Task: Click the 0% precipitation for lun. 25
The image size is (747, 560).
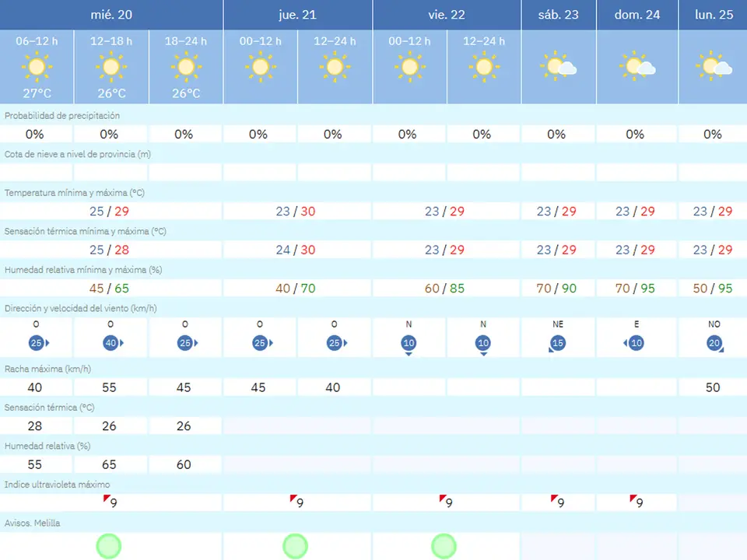Action: [x=713, y=135]
